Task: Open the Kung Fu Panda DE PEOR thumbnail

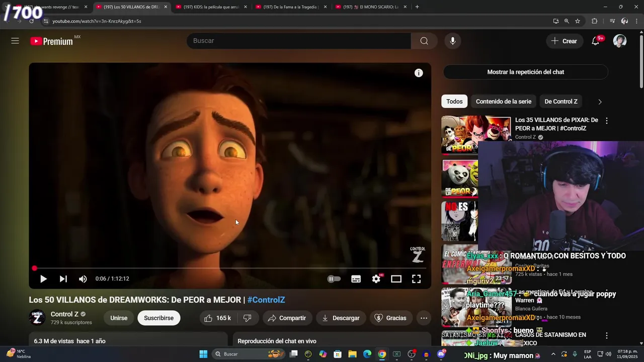Action: 460,178
